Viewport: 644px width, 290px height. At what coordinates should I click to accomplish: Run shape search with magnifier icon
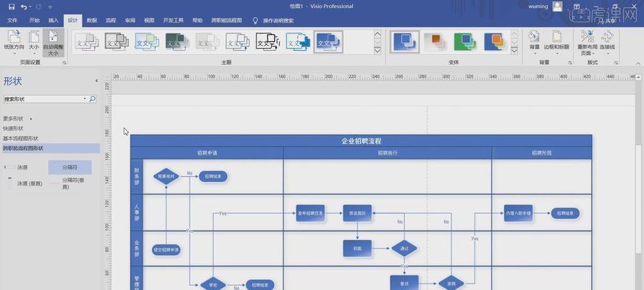(x=93, y=99)
